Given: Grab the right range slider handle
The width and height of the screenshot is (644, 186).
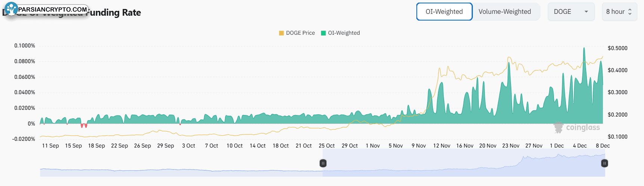Looking at the screenshot, I should 604,163.
